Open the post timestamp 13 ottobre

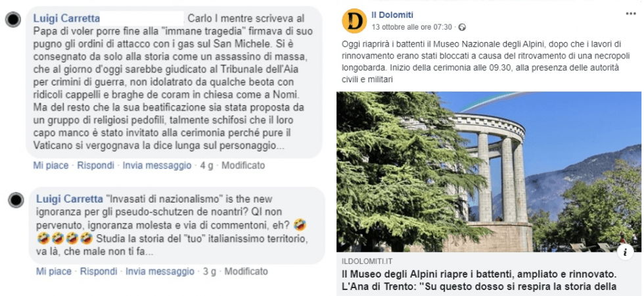click(x=411, y=28)
